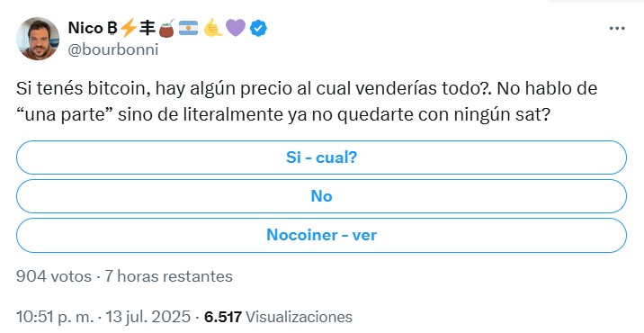Open the 10:51 p. m. timestamp link
This screenshot has height=333, width=644.
coord(55,317)
